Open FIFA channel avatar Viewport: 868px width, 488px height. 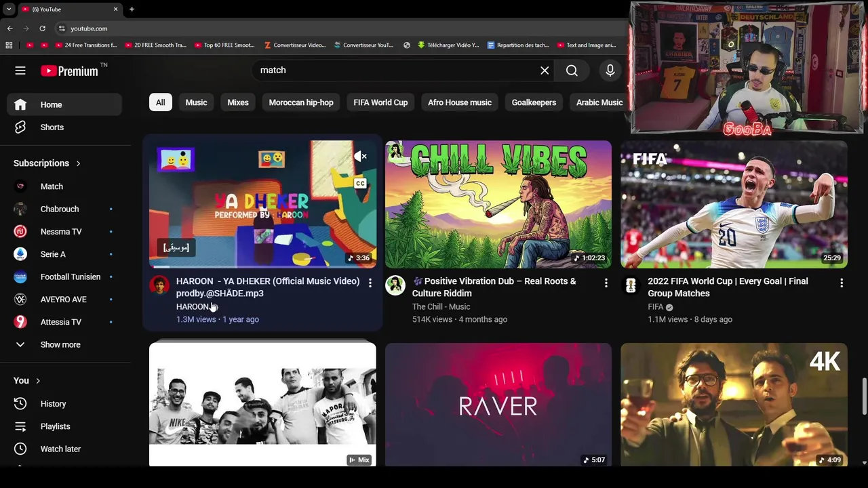[631, 285]
